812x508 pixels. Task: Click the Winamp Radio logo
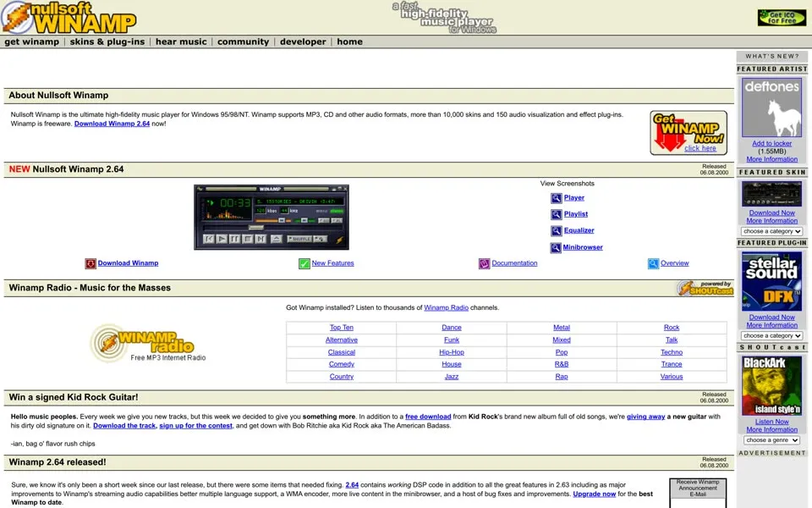tap(147, 343)
